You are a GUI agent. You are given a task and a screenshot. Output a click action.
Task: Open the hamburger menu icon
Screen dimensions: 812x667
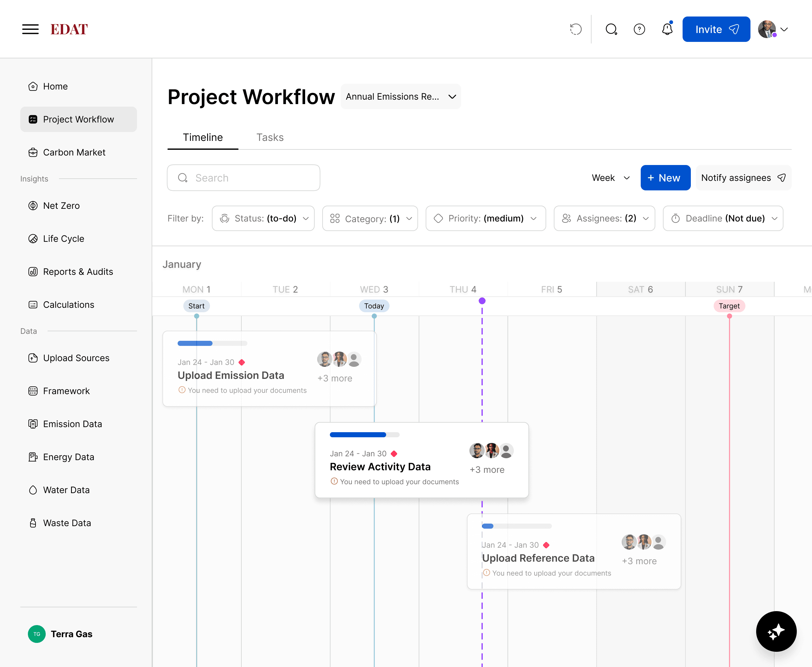30,29
